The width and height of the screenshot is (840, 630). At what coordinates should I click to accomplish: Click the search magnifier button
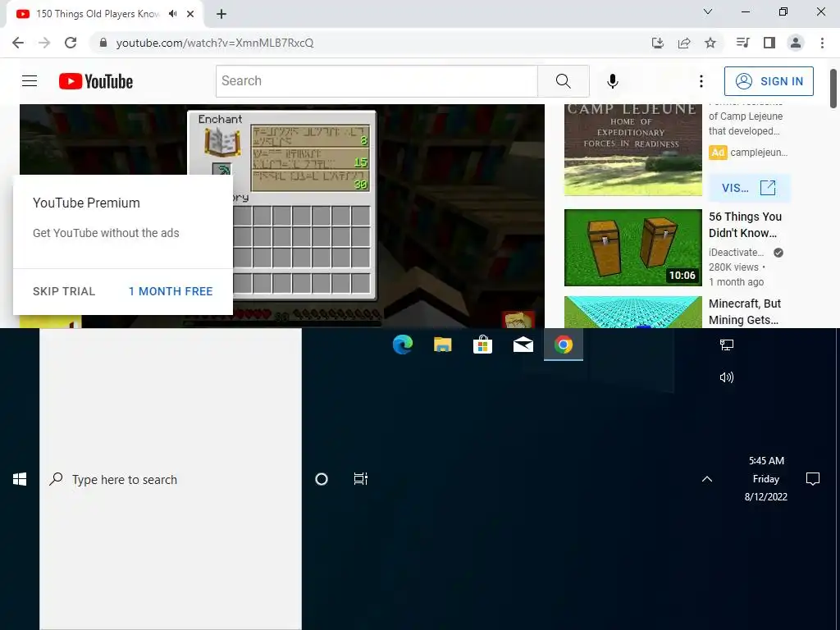point(563,81)
